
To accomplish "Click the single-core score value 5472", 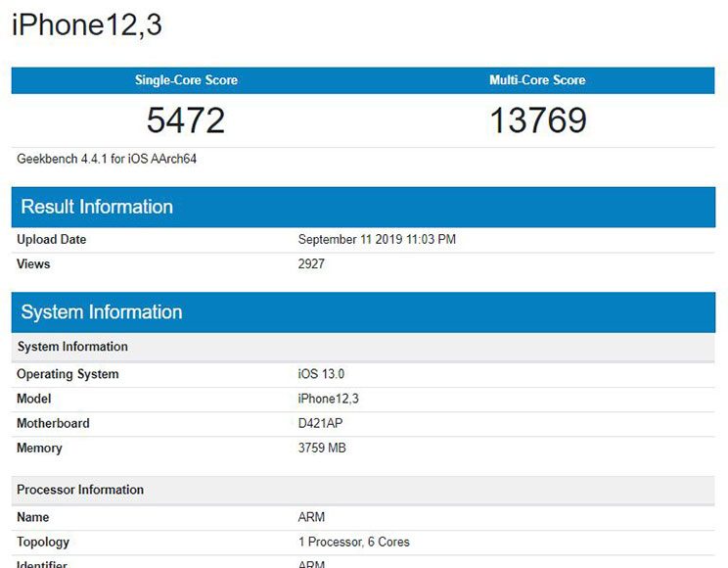I will click(186, 120).
